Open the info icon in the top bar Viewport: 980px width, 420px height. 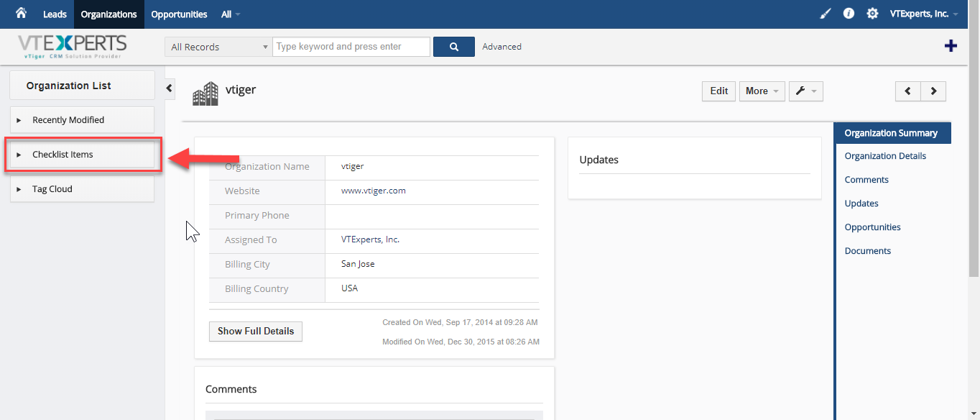[x=849, y=14]
